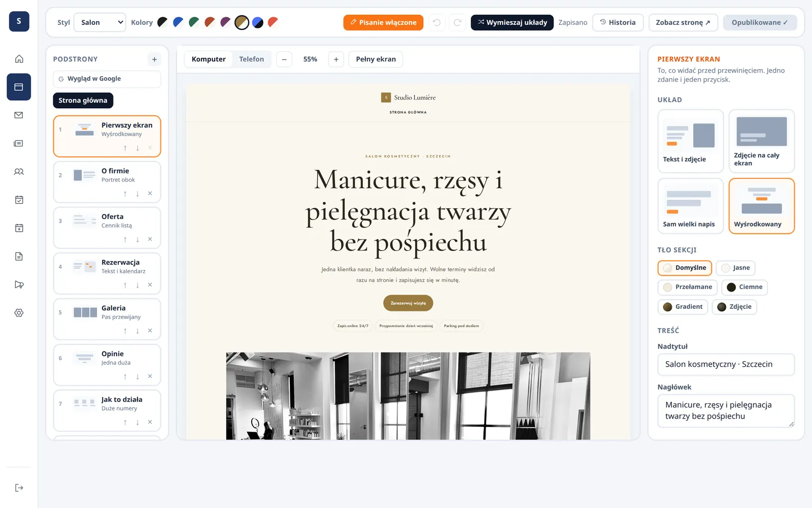Move O firmie section down
The width and height of the screenshot is (812, 508).
(138, 194)
